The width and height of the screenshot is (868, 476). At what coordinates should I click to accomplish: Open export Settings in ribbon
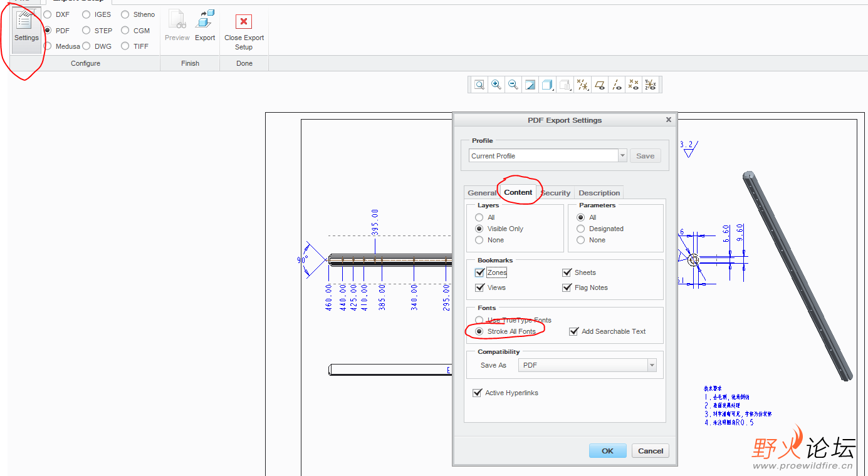point(26,29)
